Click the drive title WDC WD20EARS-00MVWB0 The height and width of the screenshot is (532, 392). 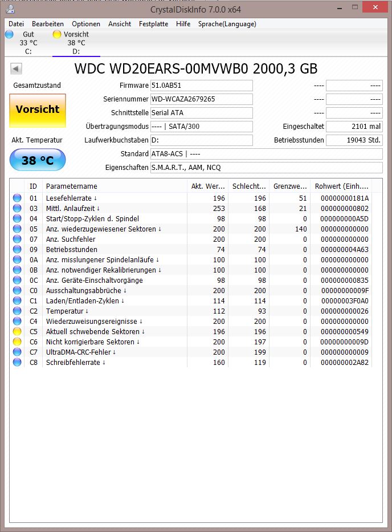click(195, 68)
